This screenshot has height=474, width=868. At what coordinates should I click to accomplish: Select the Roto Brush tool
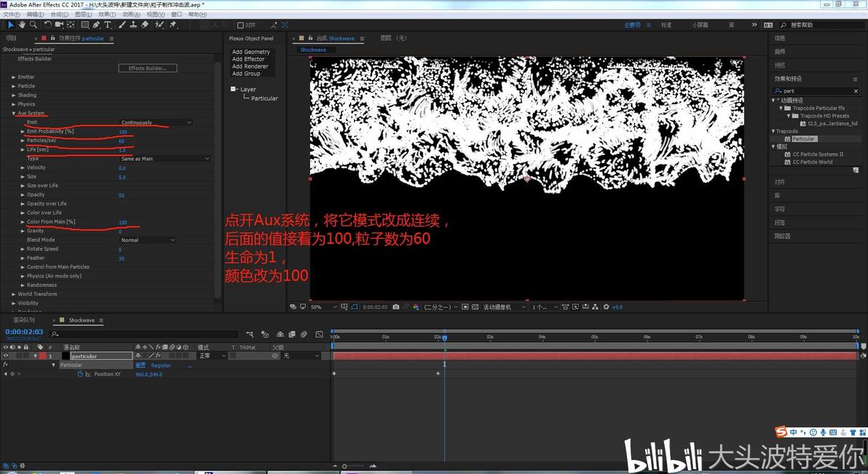[159, 25]
